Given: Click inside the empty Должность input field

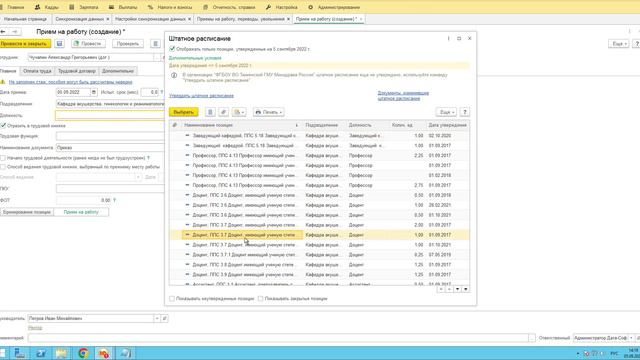Looking at the screenshot, I should click(110, 115).
